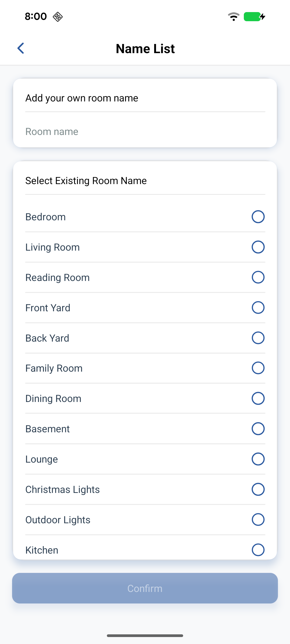Choose Reading Room radio option
Screen dimensions: 290x644
click(x=258, y=277)
